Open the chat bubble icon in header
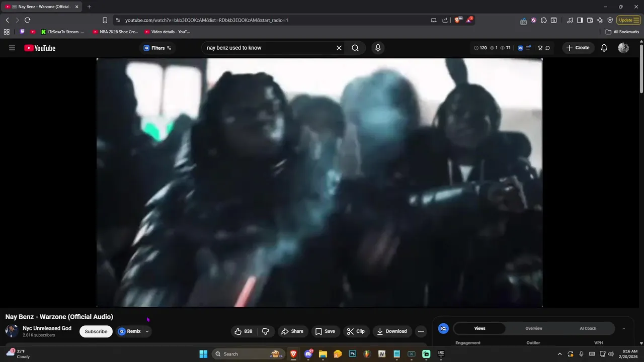The height and width of the screenshot is (362, 644). click(547, 48)
